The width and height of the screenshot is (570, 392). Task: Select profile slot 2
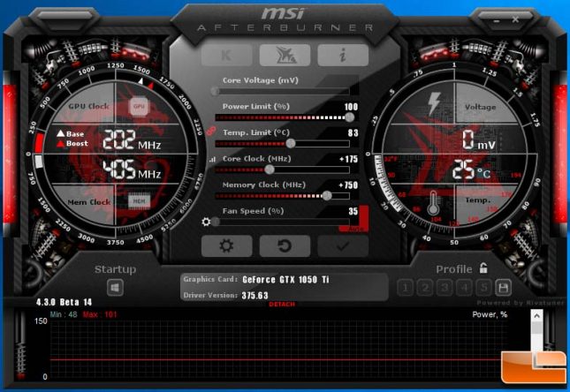tap(425, 288)
